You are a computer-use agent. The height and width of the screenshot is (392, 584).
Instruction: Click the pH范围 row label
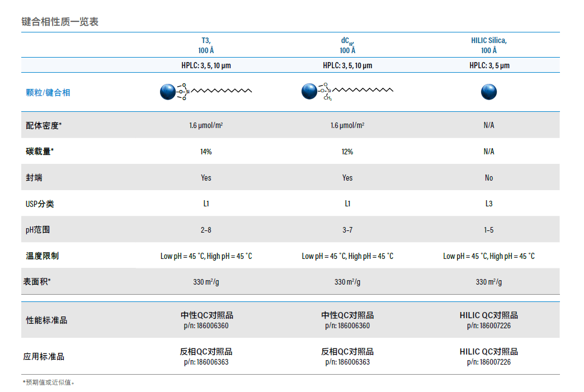(37, 230)
